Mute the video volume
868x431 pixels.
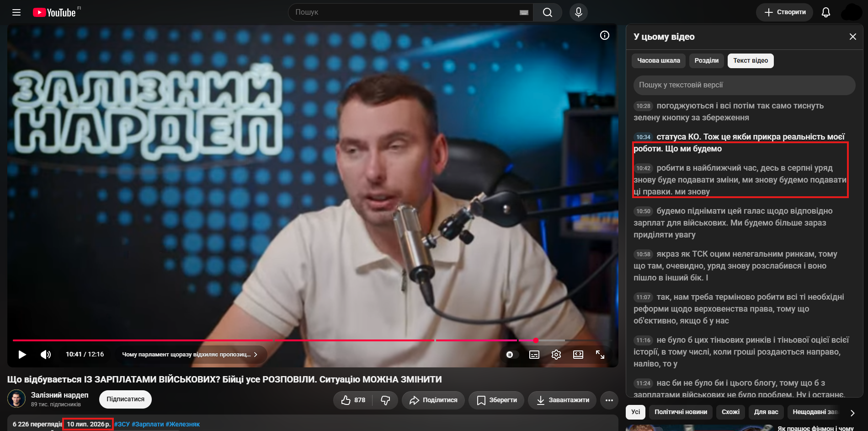pyautogui.click(x=46, y=355)
